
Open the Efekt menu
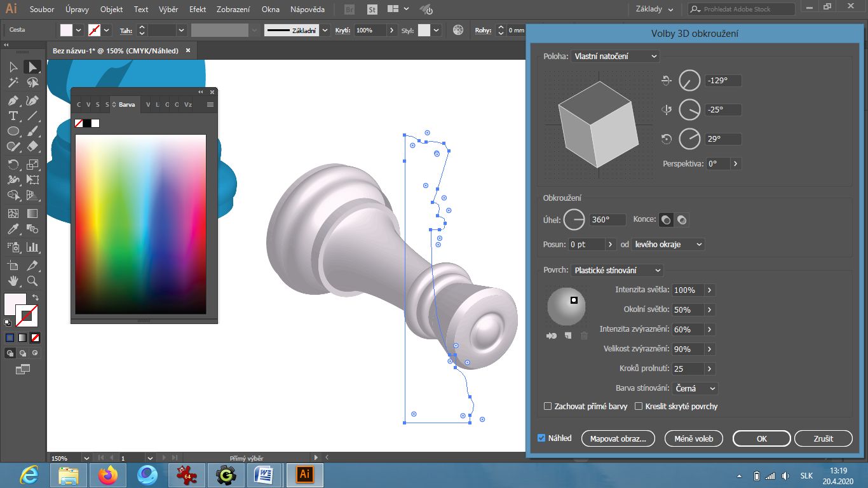[197, 9]
